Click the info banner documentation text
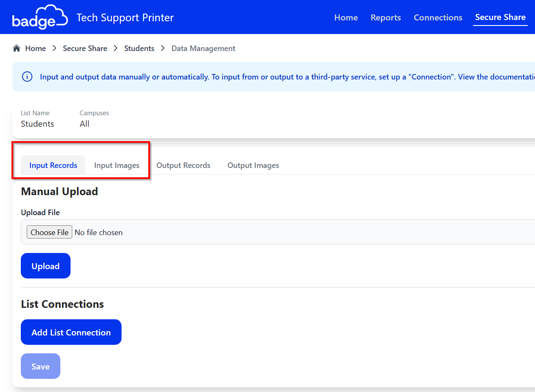This screenshot has width=535, height=392. pyautogui.click(x=287, y=77)
